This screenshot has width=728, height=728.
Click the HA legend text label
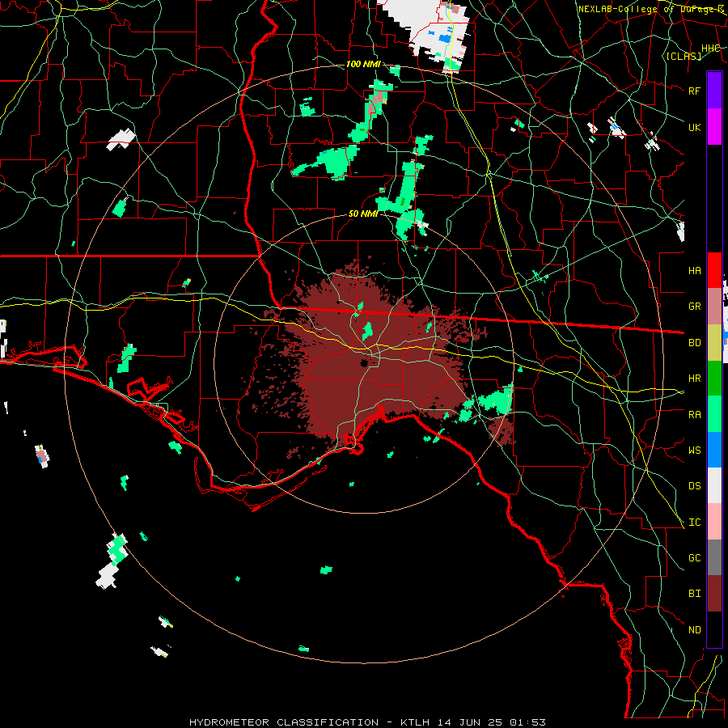pyautogui.click(x=694, y=270)
